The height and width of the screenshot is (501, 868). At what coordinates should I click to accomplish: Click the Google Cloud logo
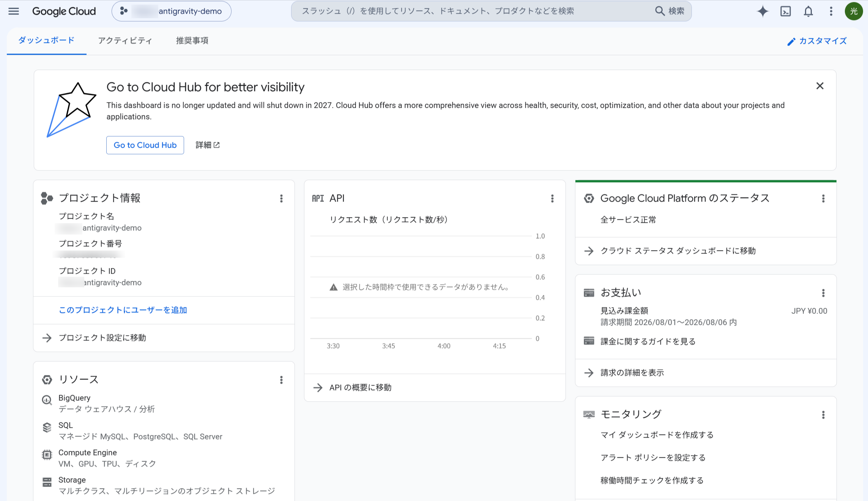tap(64, 11)
